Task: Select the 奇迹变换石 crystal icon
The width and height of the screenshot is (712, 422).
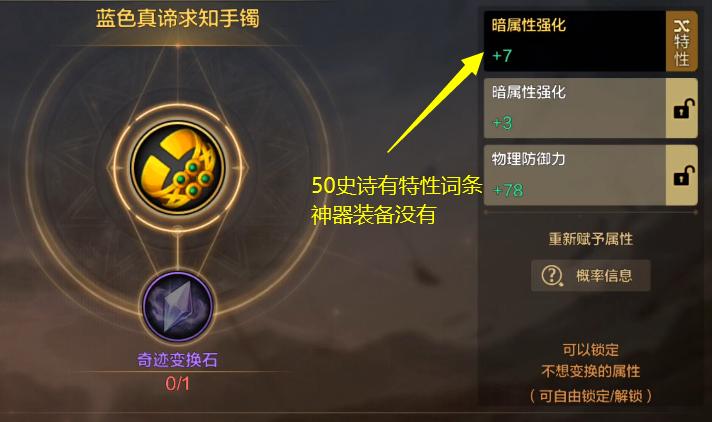Action: (177, 307)
